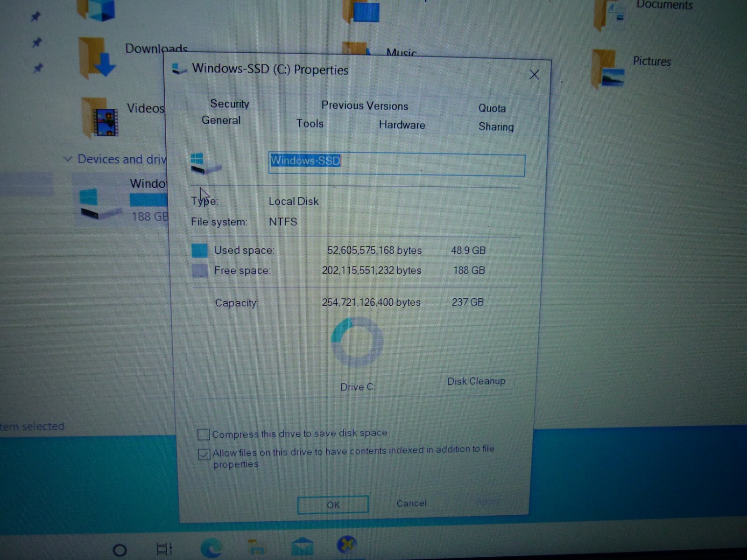
Task: Click the Cancel button
Action: pos(411,503)
